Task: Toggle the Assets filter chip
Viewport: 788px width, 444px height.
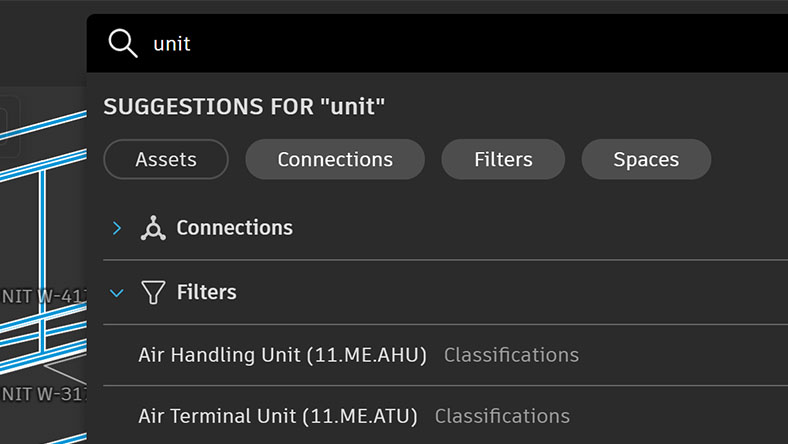Action: 166,159
